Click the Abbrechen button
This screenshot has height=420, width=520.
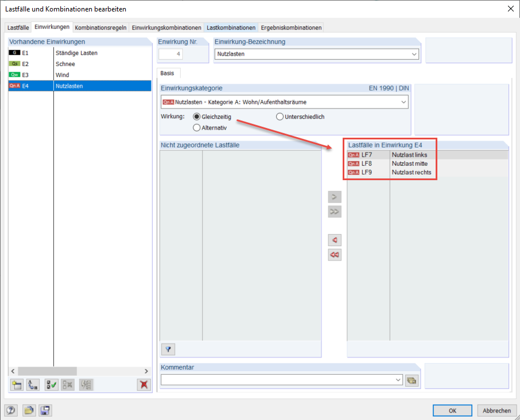(x=497, y=410)
